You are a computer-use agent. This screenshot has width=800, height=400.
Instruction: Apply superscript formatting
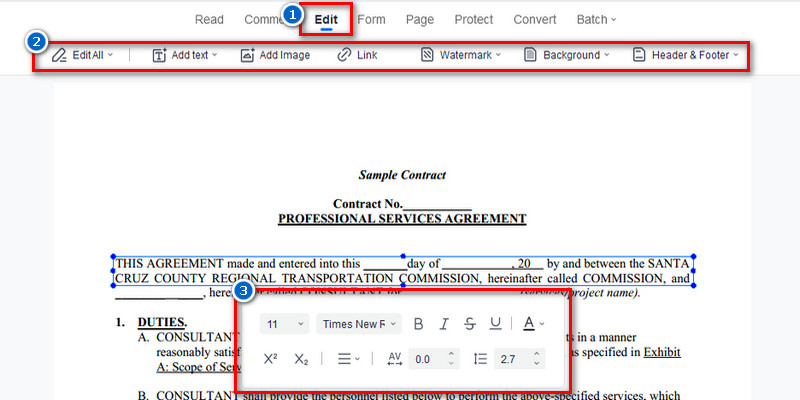[270, 359]
